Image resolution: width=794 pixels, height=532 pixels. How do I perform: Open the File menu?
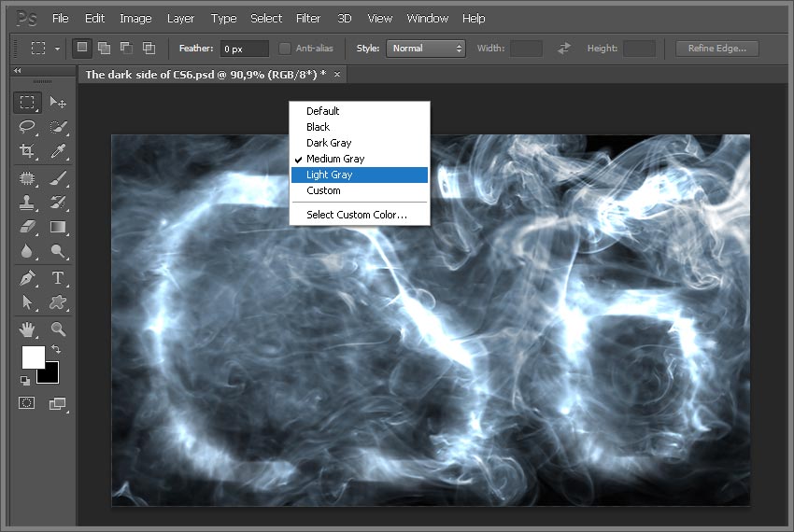(x=61, y=19)
